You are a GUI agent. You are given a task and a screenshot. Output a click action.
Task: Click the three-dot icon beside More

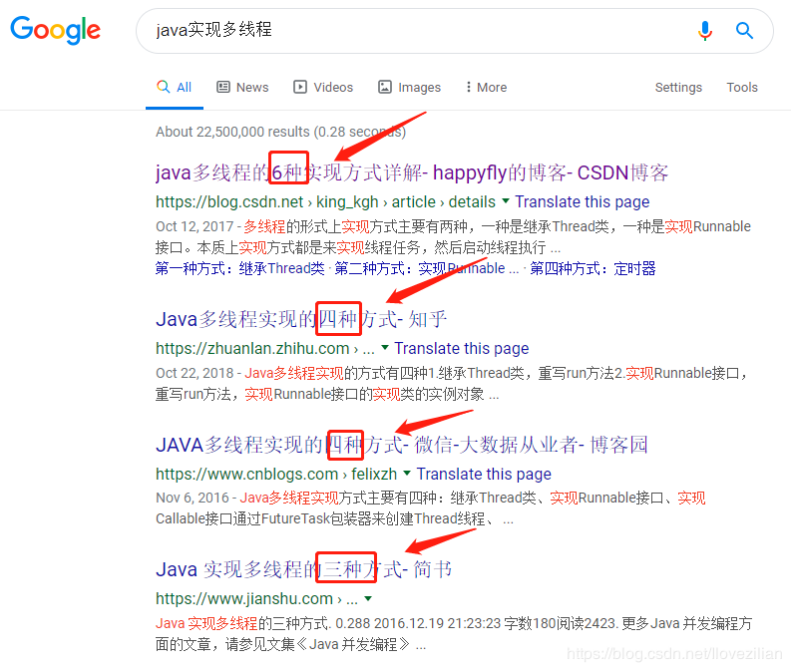pos(469,87)
